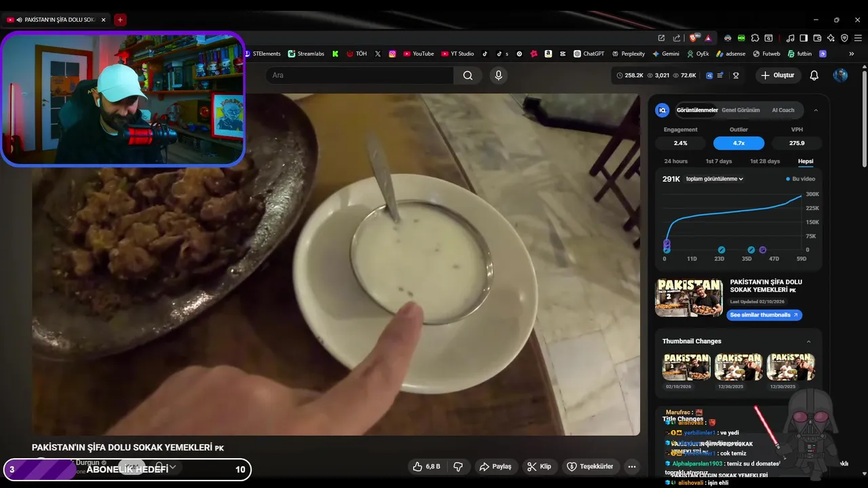Screen dimensions: 868x488
Task: Click the Klip button
Action: (x=540, y=466)
